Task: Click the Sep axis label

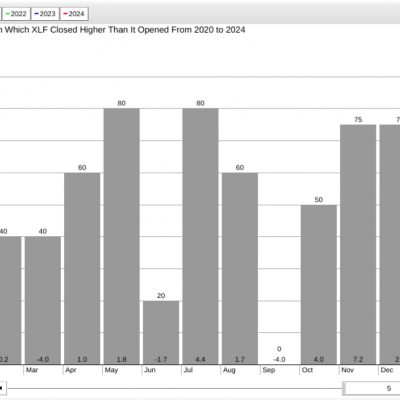Action: [x=269, y=370]
